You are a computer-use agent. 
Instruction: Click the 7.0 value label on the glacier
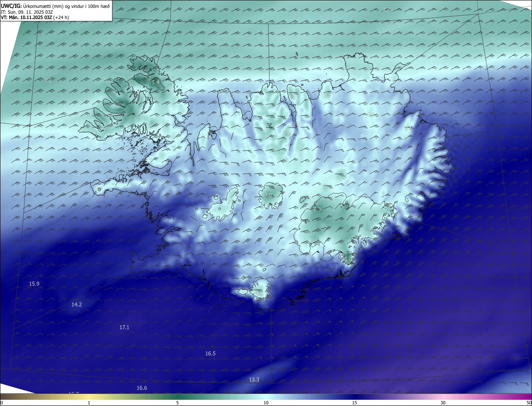tap(268, 196)
